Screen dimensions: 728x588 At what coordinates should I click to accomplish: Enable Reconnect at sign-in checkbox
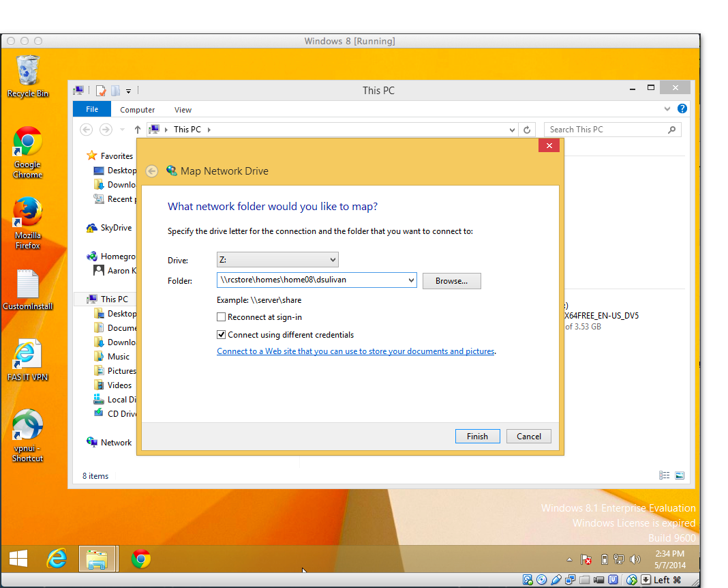tap(221, 317)
